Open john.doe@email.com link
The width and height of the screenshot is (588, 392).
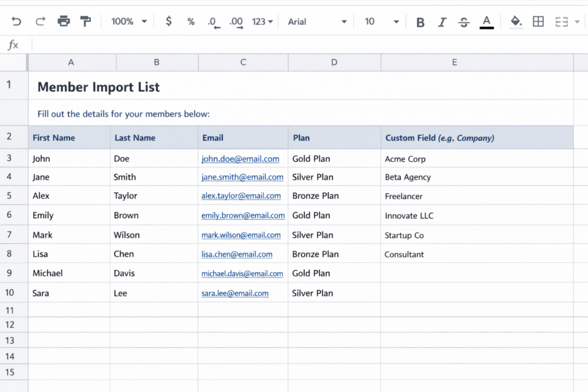coord(241,158)
